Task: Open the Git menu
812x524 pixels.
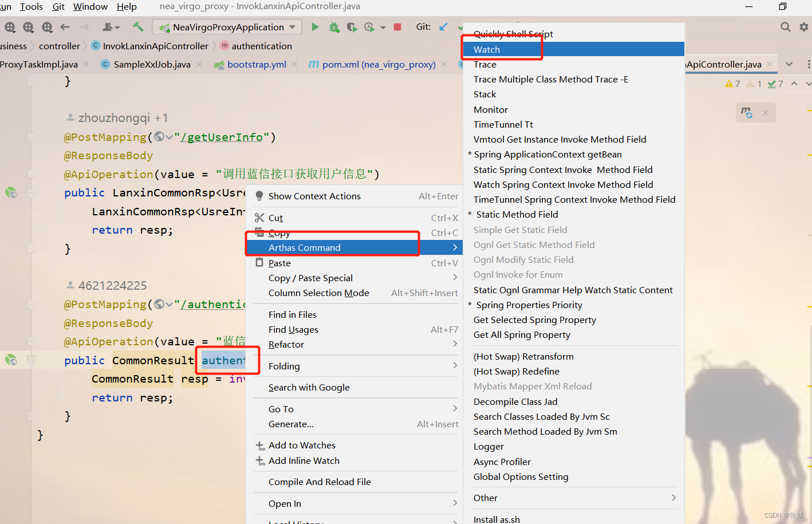Action: pos(58,6)
